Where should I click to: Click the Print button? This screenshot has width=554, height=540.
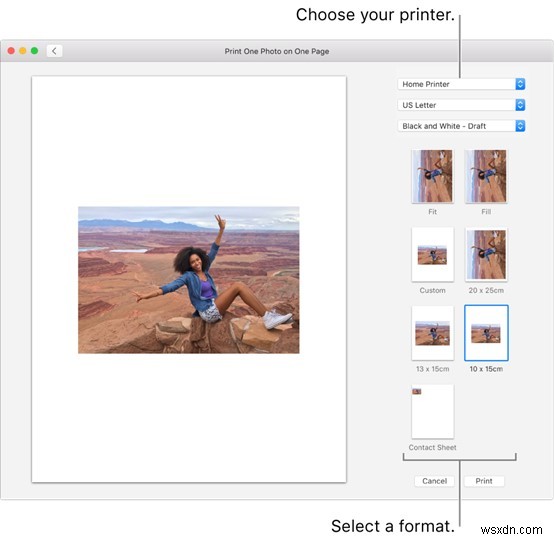pyautogui.click(x=484, y=481)
